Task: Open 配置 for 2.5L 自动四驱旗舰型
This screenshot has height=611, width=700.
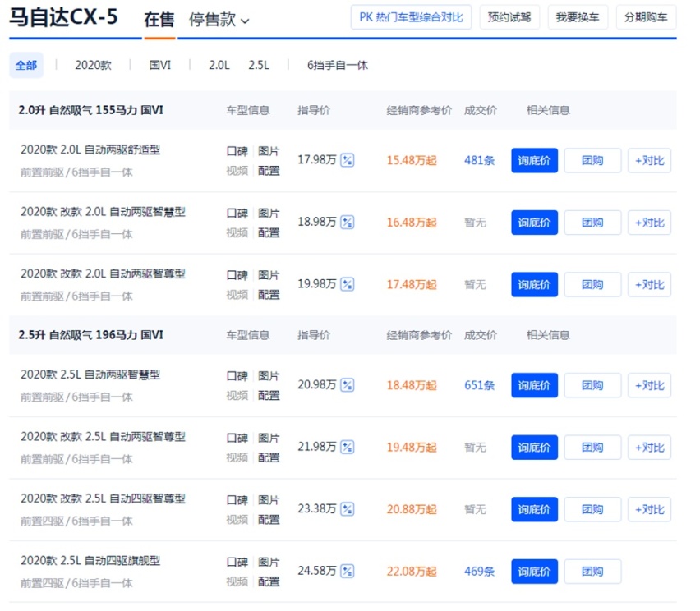Action: pos(269,581)
